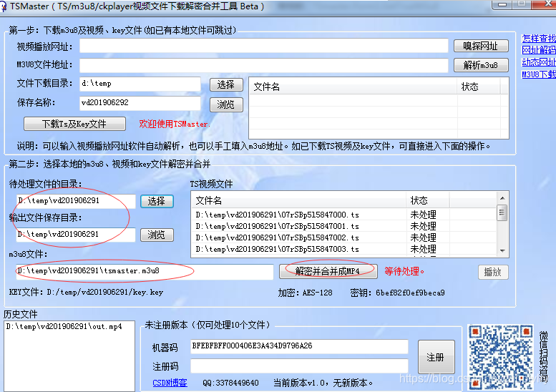
Task: Click the 保存名称 field with vd201906292
Action: pyautogui.click(x=140, y=103)
